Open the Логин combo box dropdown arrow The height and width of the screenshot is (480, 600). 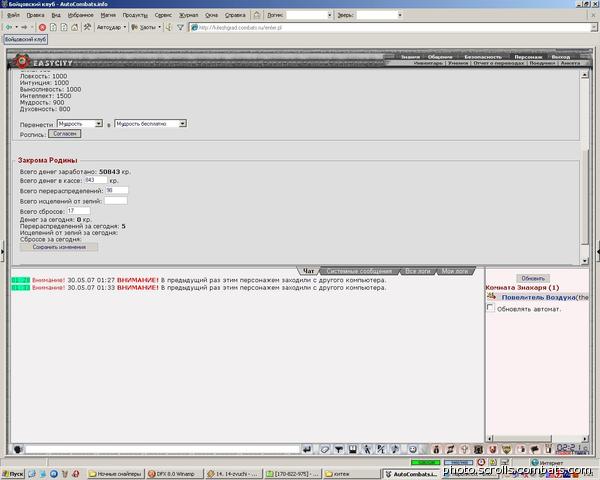pos(329,15)
